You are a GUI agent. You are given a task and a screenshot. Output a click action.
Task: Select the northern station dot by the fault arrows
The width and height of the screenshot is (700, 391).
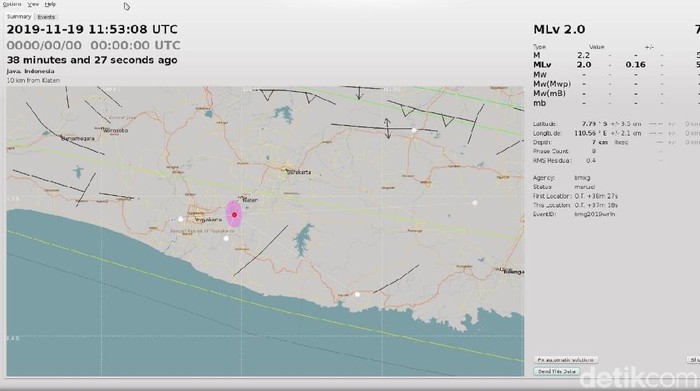[414, 130]
